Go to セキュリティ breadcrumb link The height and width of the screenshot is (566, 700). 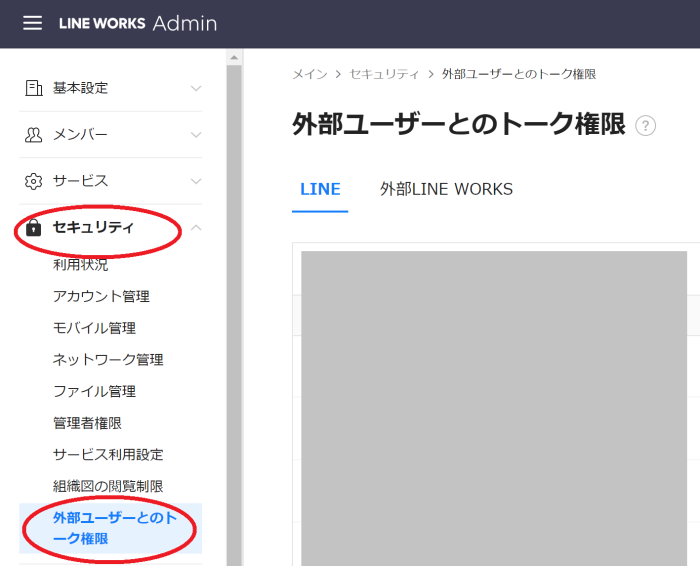[384, 74]
